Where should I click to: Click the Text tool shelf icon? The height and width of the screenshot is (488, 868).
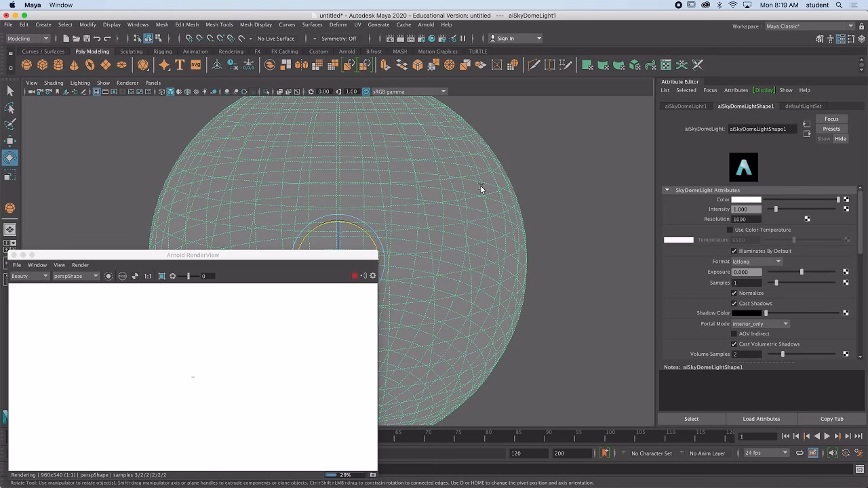180,65
